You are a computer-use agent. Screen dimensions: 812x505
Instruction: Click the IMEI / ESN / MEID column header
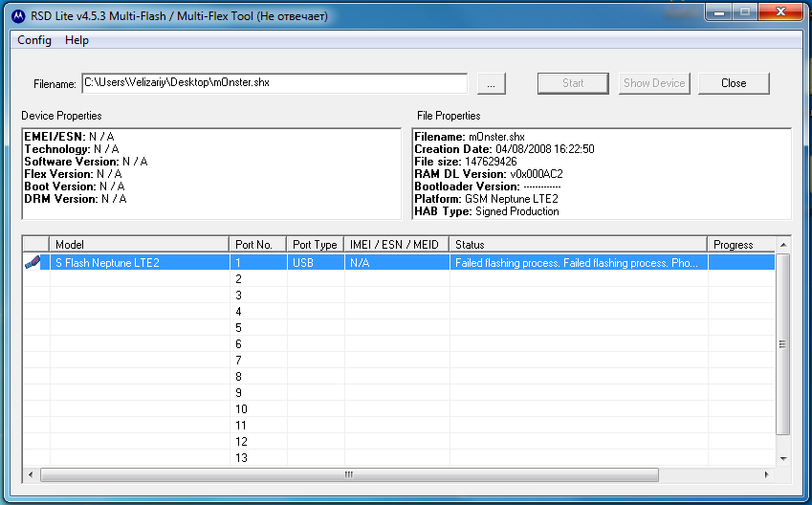point(397,245)
